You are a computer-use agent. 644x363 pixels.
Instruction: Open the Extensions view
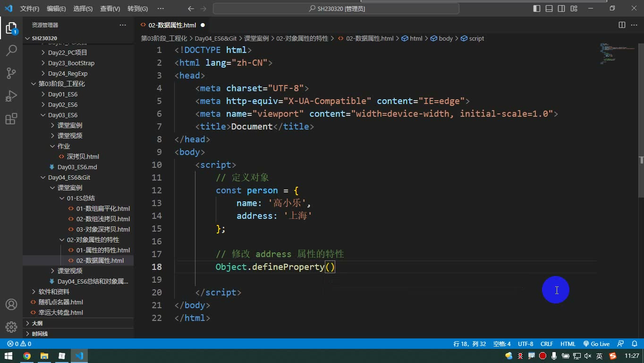pyautogui.click(x=11, y=118)
